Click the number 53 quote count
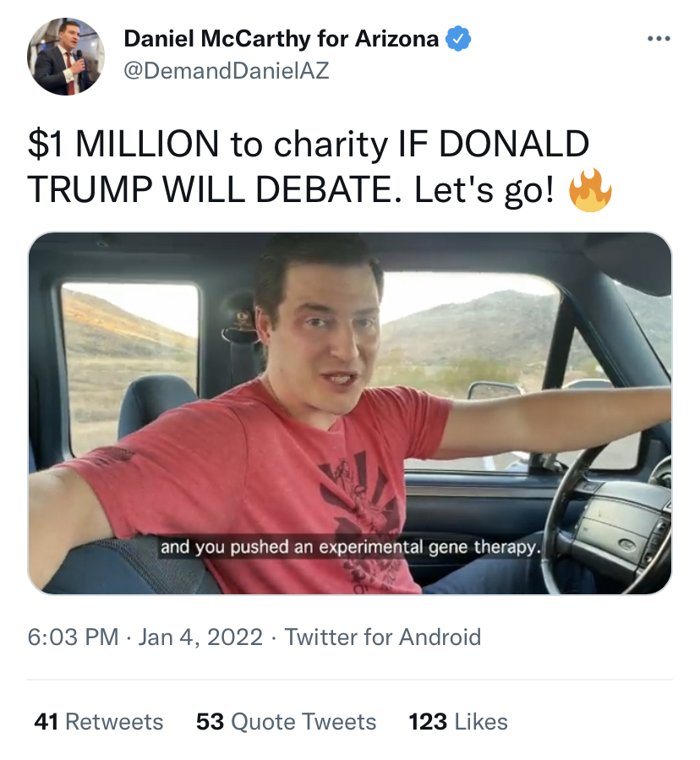The height and width of the screenshot is (760, 700). click(x=210, y=721)
